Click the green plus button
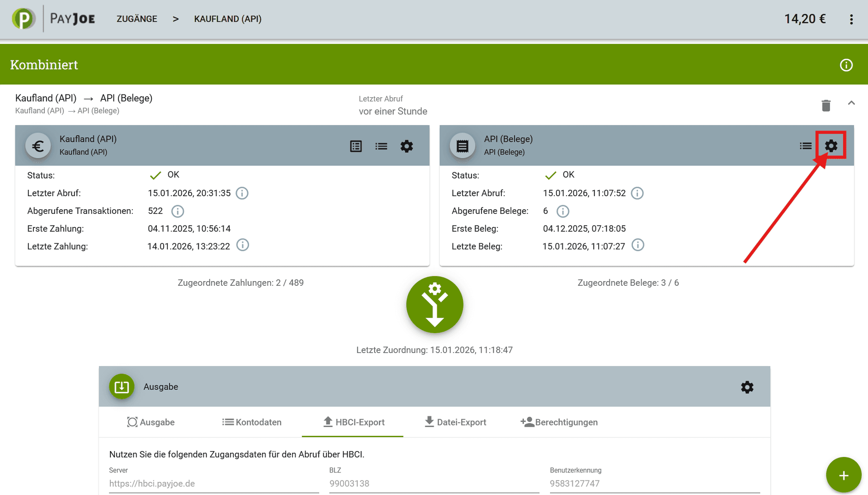 pyautogui.click(x=844, y=475)
